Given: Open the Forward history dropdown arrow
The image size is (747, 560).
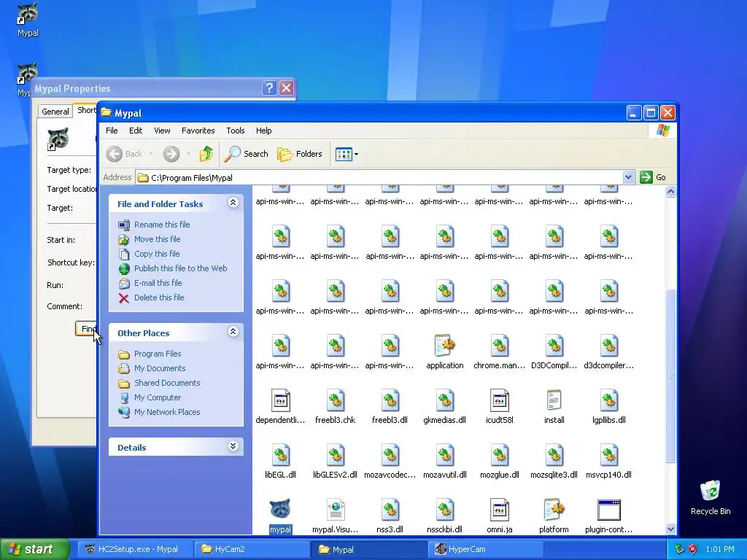Looking at the screenshot, I should (x=188, y=154).
